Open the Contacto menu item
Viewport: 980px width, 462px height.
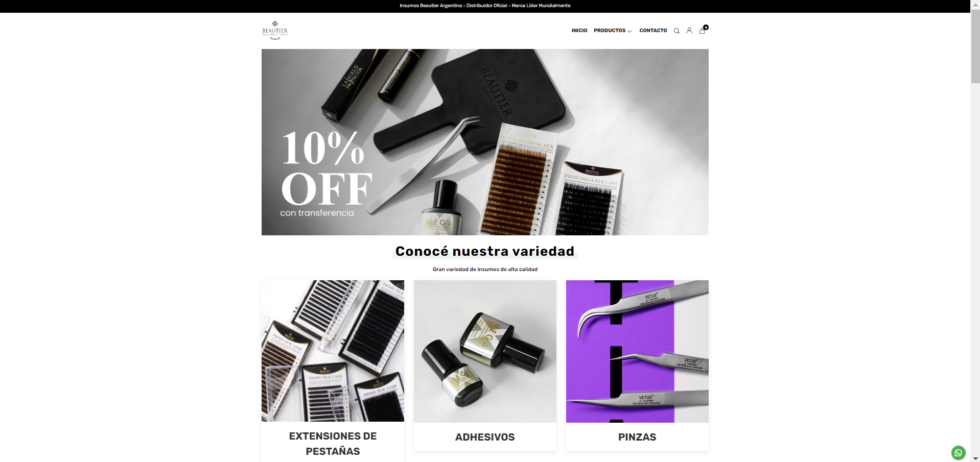coord(653,31)
